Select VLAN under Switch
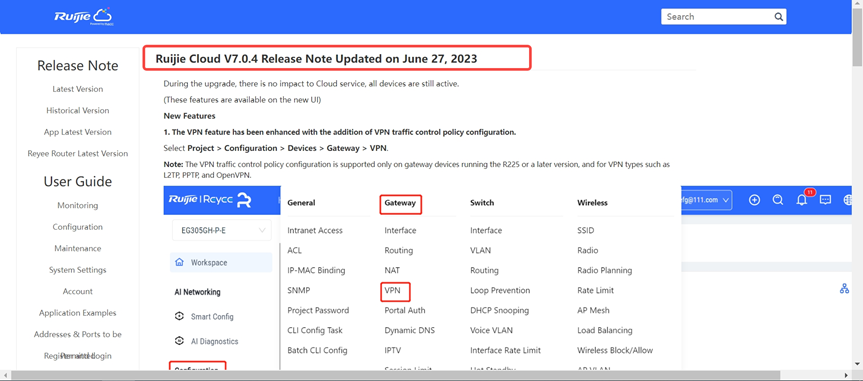The image size is (863, 381). (480, 251)
